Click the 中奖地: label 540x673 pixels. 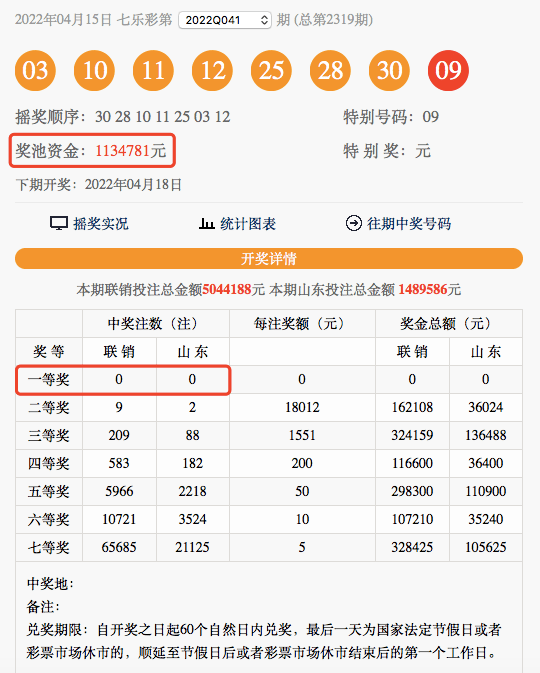point(50,584)
